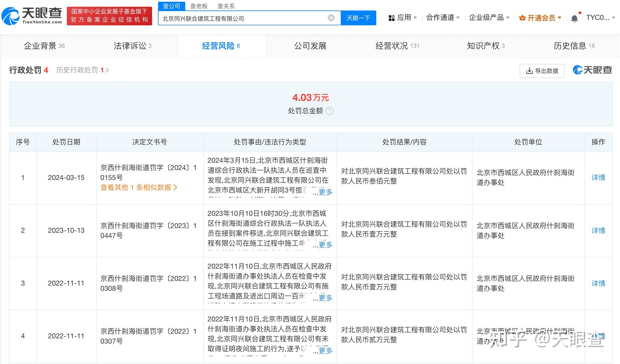Open 详情 for document 0308号 row
The image size is (620, 364).
coord(598,283)
